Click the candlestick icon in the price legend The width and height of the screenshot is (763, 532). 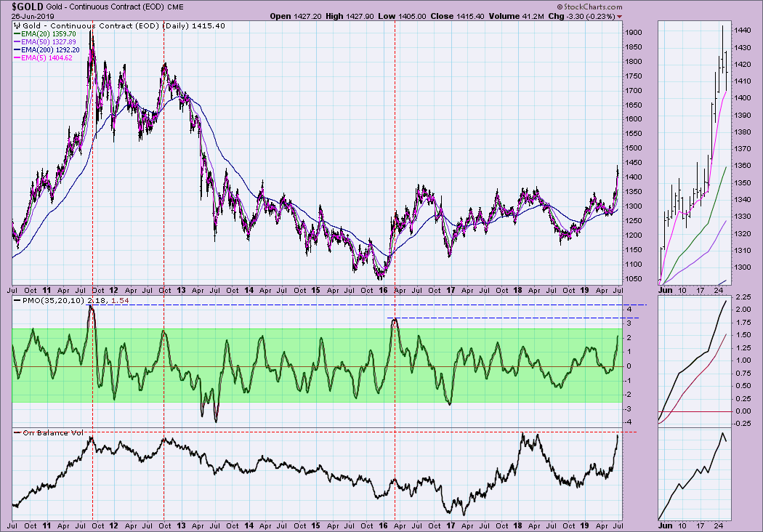16,25
